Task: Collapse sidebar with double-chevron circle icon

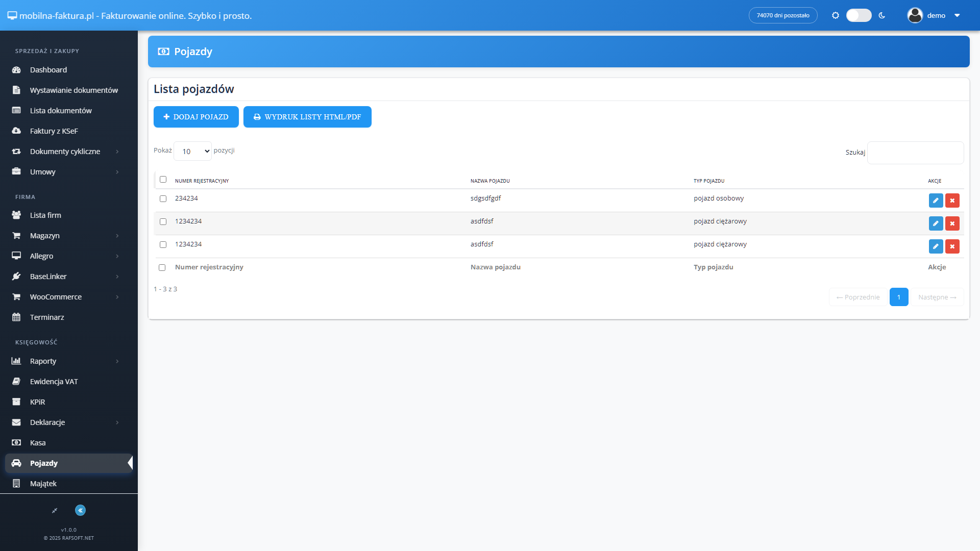Action: [x=80, y=510]
